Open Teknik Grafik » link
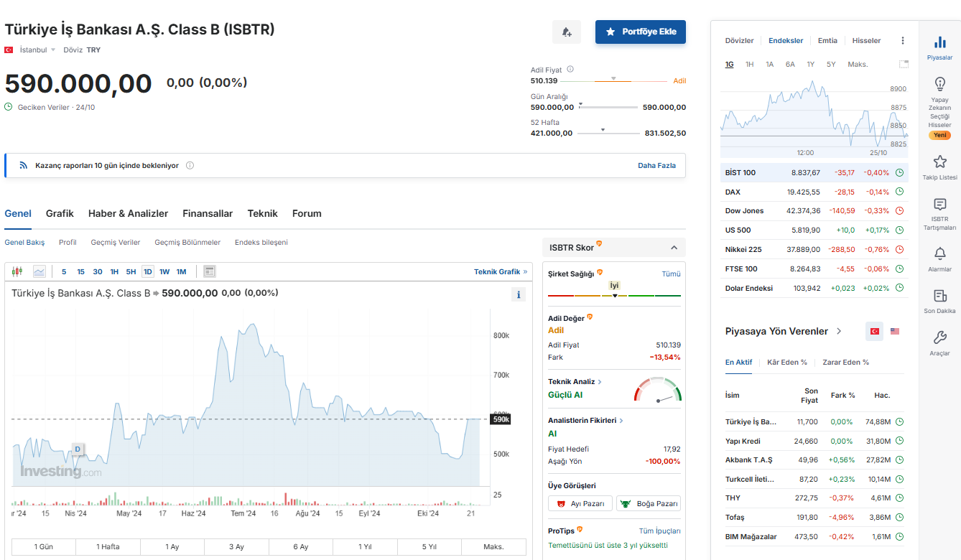 coord(501,271)
